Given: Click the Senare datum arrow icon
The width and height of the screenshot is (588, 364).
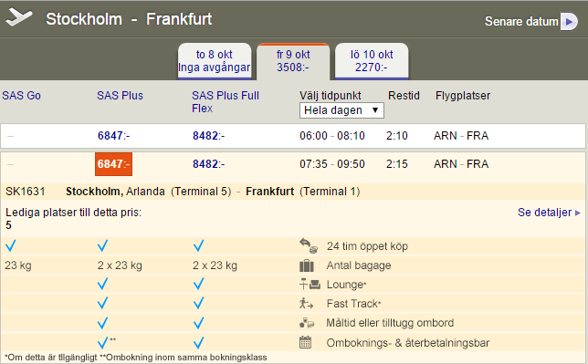Looking at the screenshot, I should 569,21.
